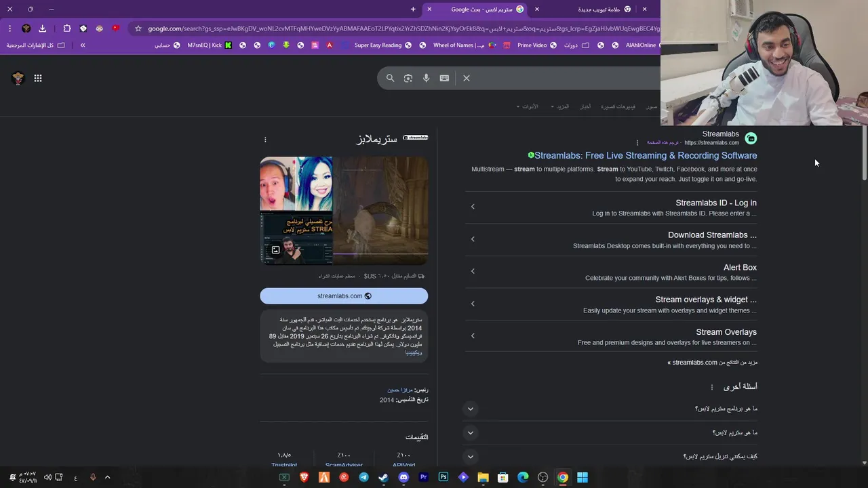Open more results from streamlabs.com
This screenshot has width=868, height=488.
pyautogui.click(x=712, y=363)
